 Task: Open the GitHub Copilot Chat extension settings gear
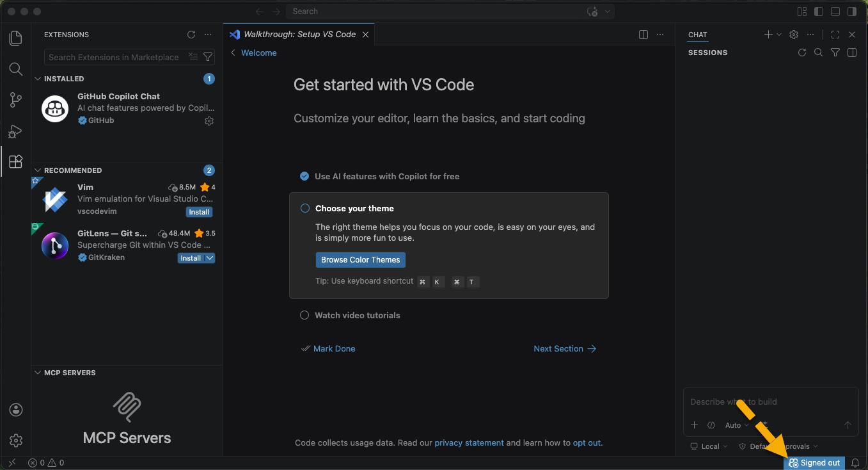(x=209, y=120)
